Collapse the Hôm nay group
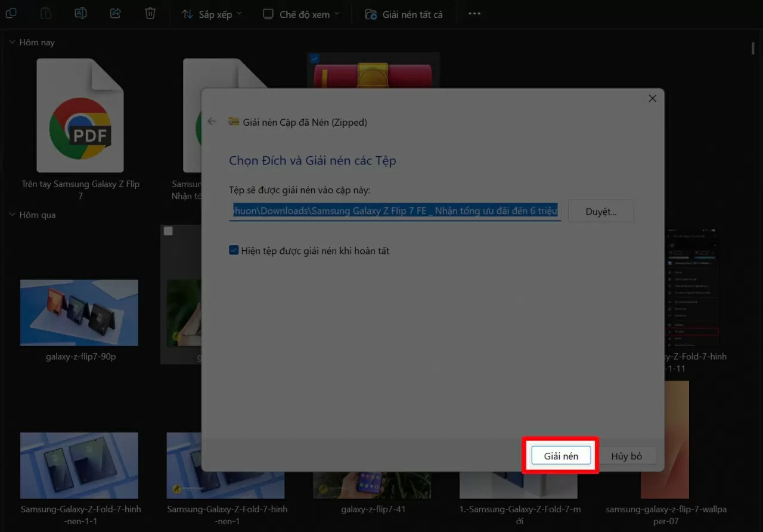The image size is (763, 532). click(x=12, y=42)
